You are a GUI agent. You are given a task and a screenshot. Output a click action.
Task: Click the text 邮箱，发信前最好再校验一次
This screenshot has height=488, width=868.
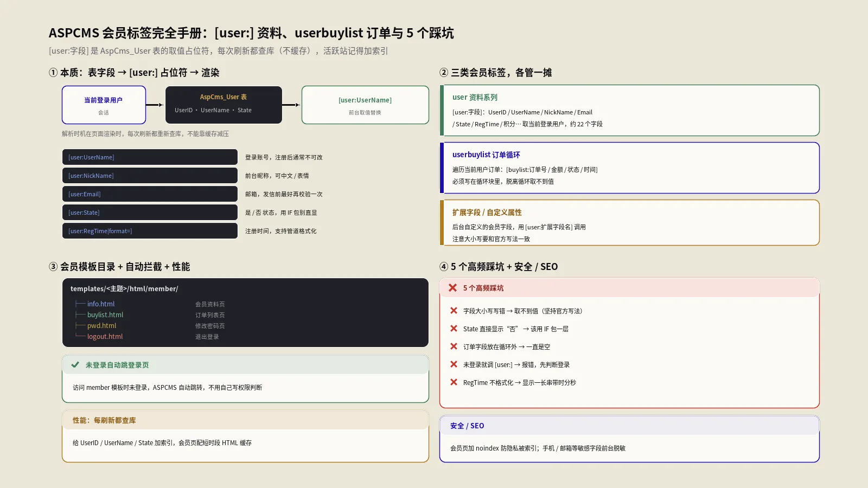(x=284, y=194)
